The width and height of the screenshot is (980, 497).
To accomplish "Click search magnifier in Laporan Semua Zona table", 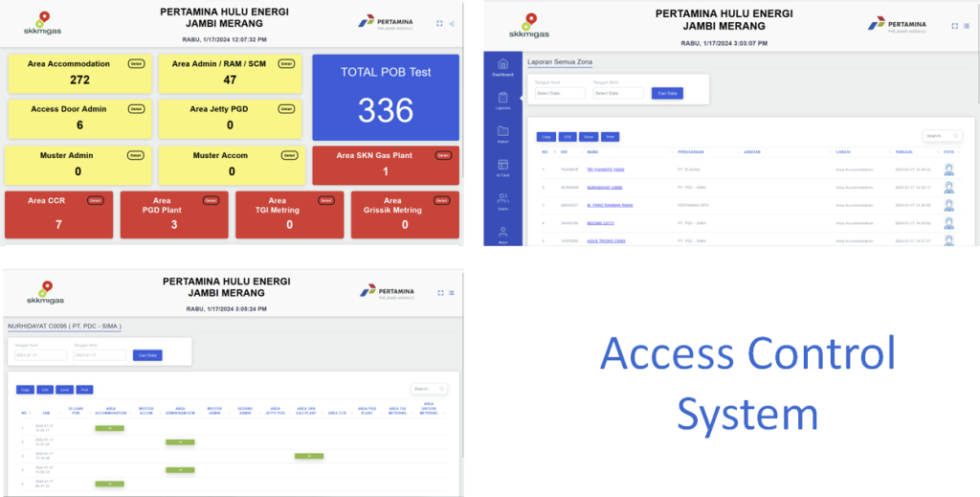I will point(955,136).
